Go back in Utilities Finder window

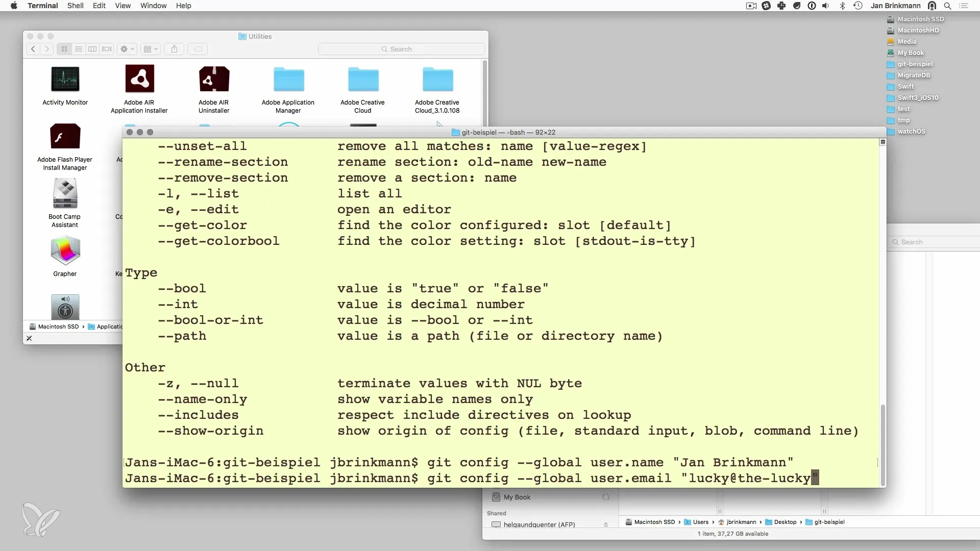33,49
